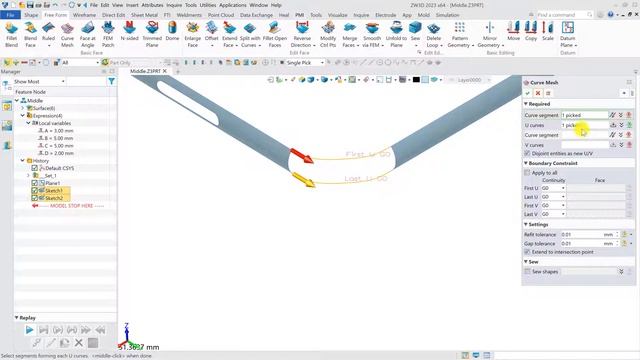Confirm Curve Mesh with green checkmark

528,93
